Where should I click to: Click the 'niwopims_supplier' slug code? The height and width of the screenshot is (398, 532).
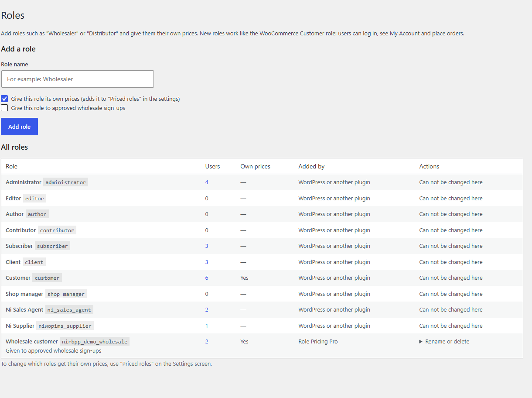point(65,326)
